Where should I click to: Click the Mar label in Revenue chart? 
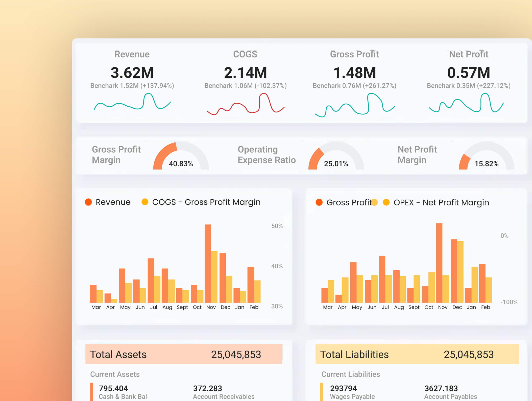[96, 307]
